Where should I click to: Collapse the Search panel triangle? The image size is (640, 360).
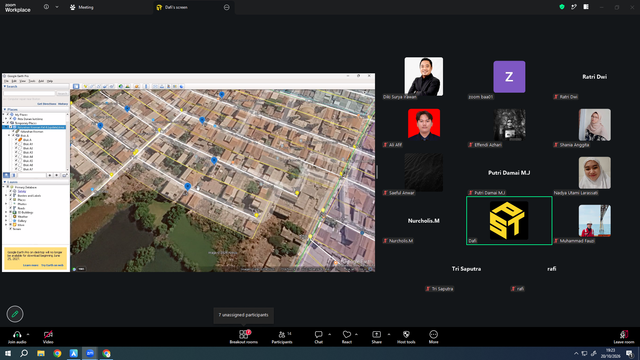click(5, 86)
